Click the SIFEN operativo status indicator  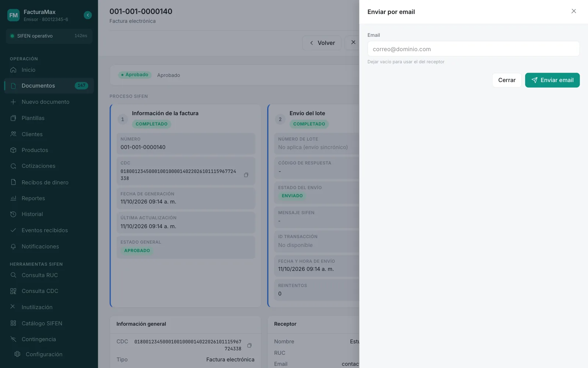click(x=49, y=36)
